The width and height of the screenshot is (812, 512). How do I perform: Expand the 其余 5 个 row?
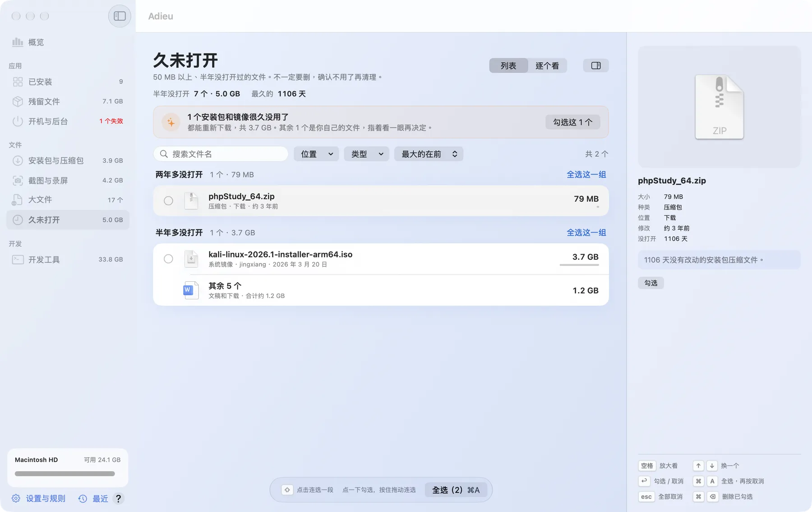[x=381, y=290]
